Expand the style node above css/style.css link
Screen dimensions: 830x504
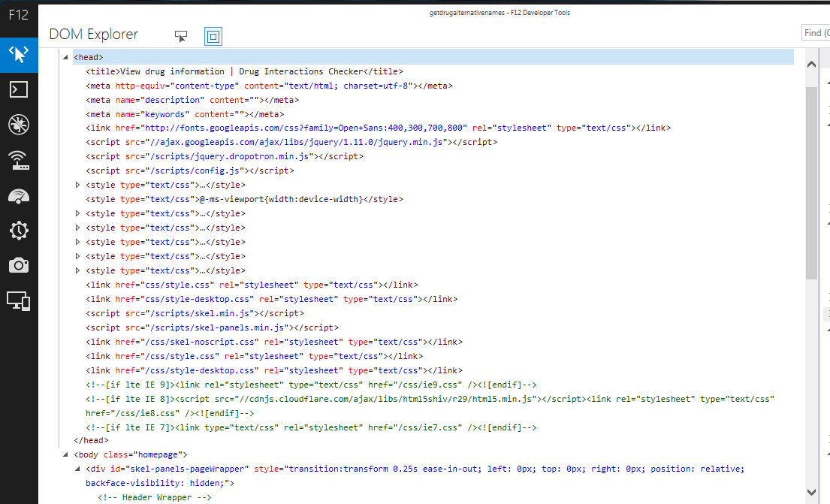pyautogui.click(x=78, y=270)
